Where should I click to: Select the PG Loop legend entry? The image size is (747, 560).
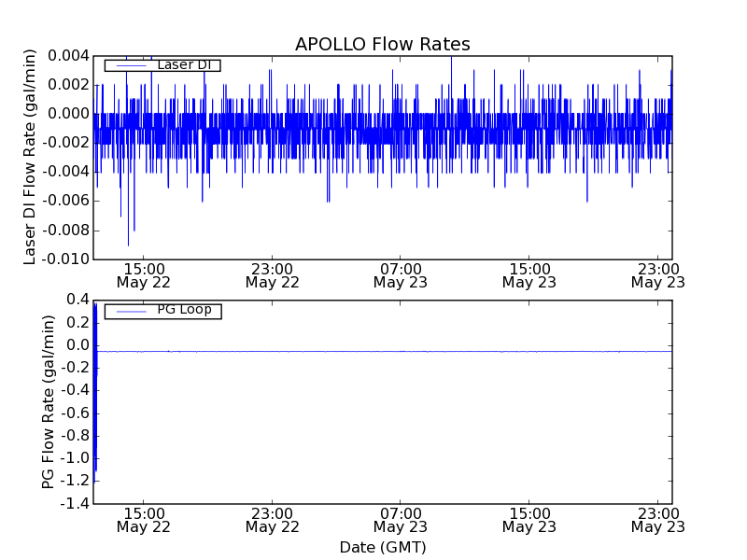(183, 310)
